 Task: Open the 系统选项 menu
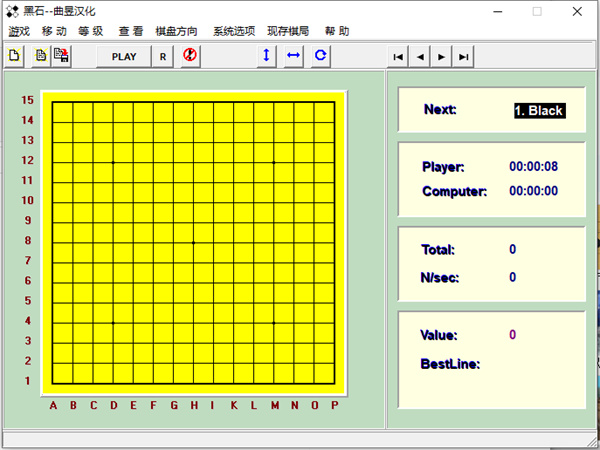[x=234, y=31]
